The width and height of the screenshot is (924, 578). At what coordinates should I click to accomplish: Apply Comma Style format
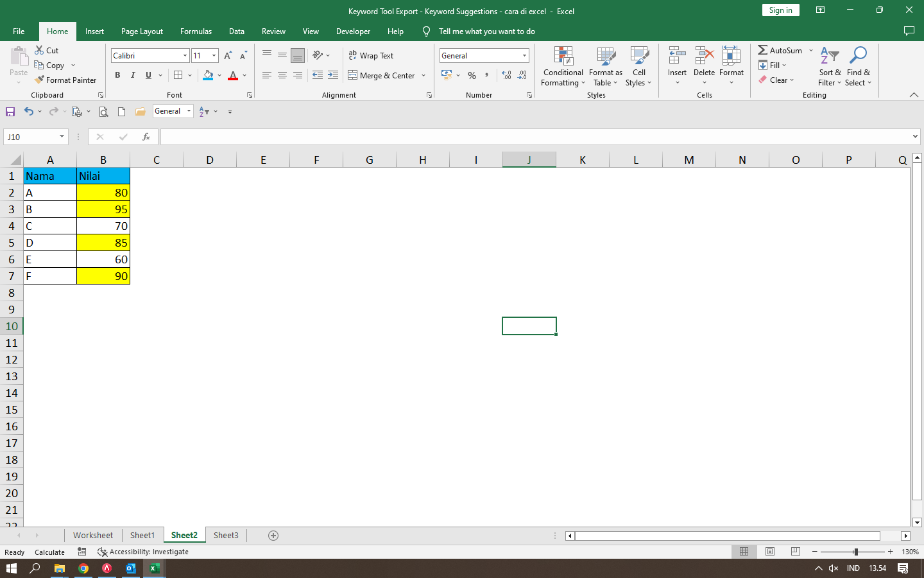487,75
